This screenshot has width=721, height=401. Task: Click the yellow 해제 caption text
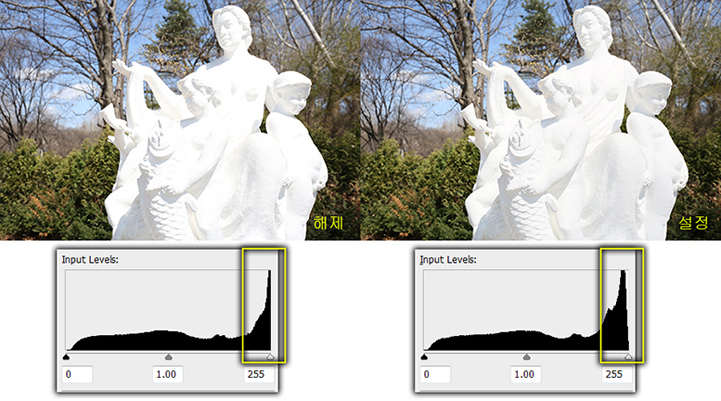click(328, 223)
